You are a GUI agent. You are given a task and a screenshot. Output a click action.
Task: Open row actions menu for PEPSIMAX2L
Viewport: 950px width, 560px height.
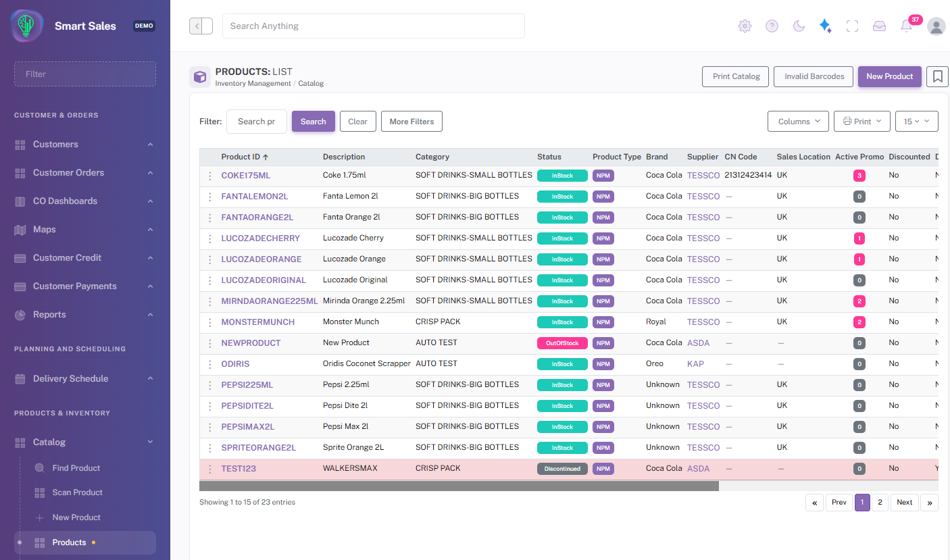pos(210,427)
